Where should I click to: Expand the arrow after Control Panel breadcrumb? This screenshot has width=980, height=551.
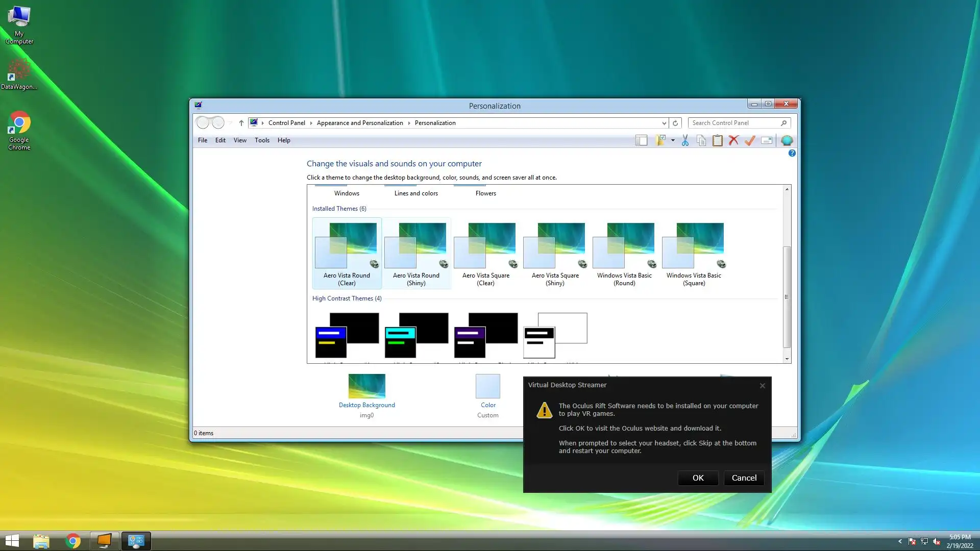(311, 123)
